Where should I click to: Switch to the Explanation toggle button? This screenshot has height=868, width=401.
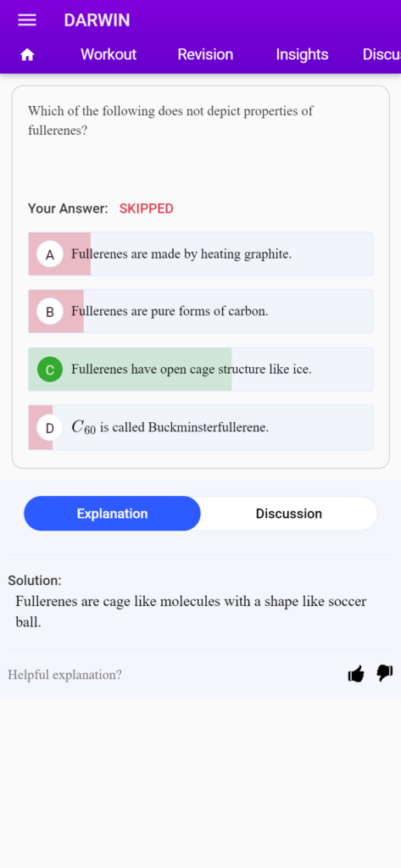113,514
